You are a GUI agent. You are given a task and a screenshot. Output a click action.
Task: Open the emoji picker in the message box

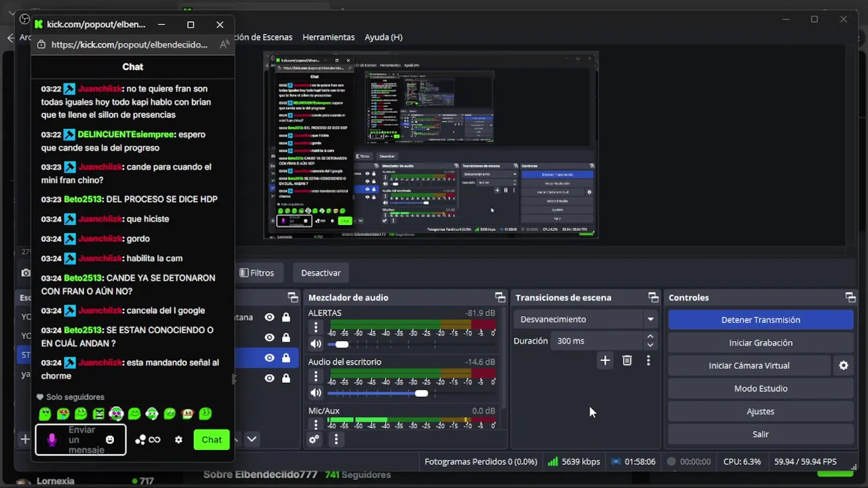(x=110, y=440)
